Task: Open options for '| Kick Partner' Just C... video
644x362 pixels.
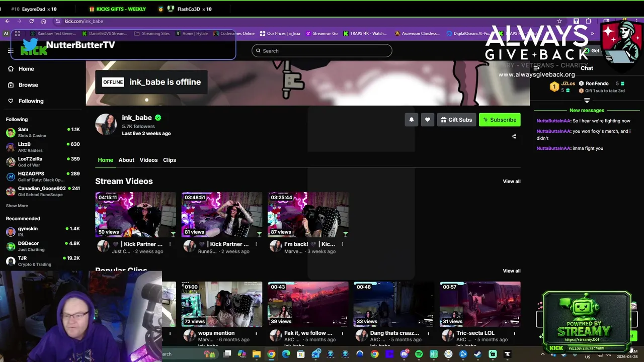Action: (x=170, y=244)
